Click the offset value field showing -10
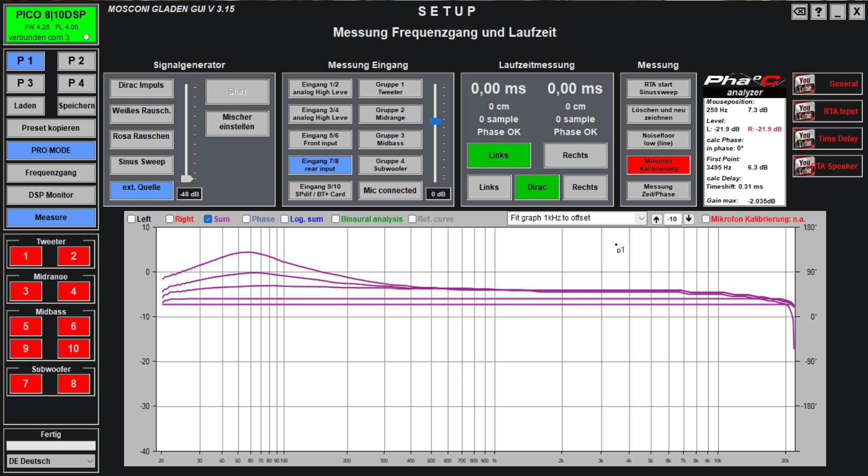This screenshot has width=868, height=476. click(672, 219)
